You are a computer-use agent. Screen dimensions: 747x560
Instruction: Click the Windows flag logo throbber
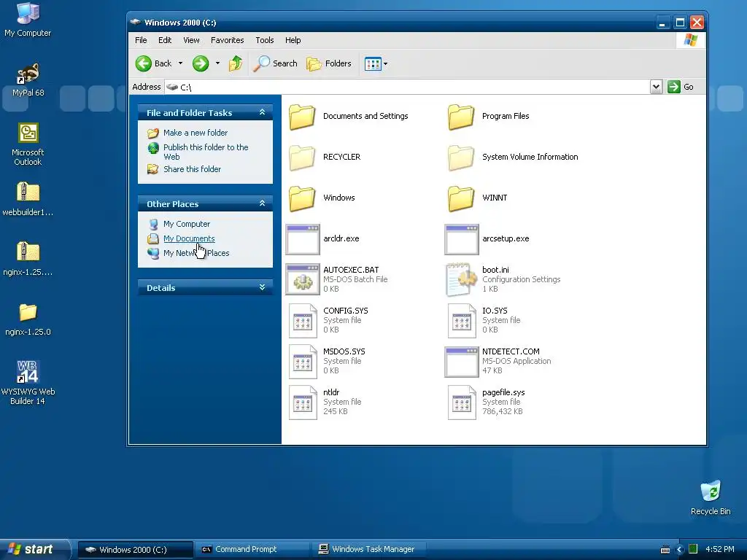pos(690,40)
